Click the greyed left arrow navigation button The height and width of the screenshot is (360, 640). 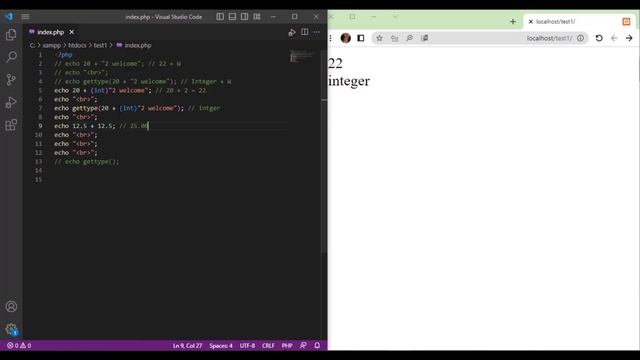614,38
